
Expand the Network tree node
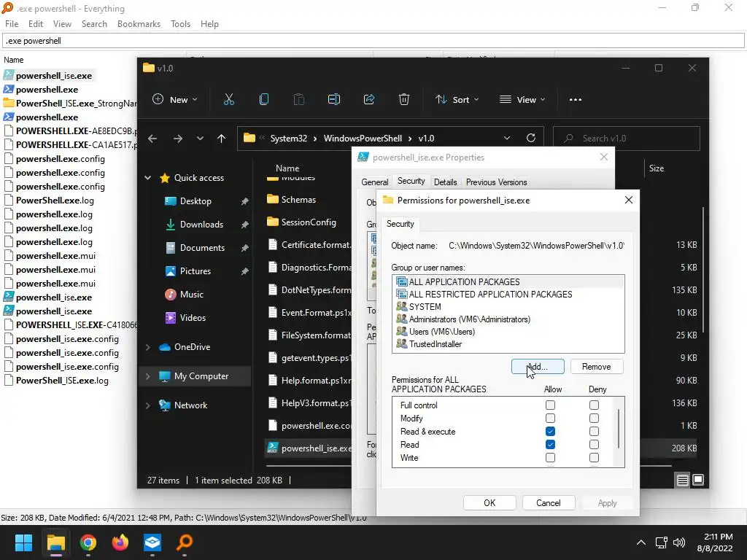click(147, 405)
